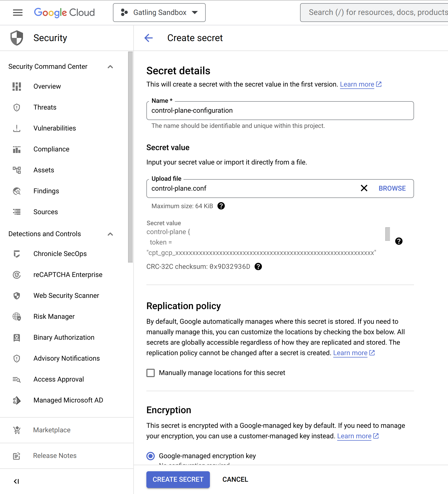Click the Overview dashboard icon
The image size is (448, 494).
(x=17, y=86)
